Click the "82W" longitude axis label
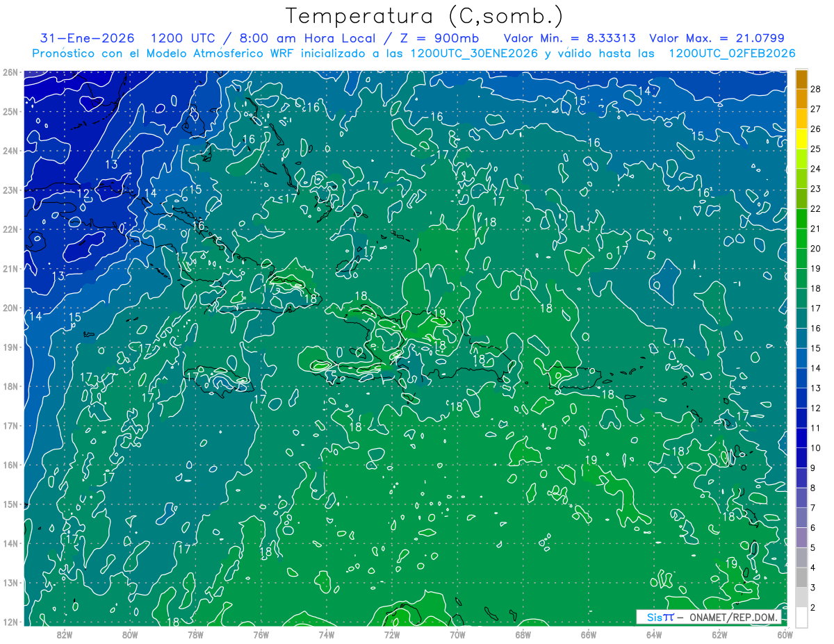Image resolution: width=834 pixels, height=644 pixels. [x=65, y=635]
